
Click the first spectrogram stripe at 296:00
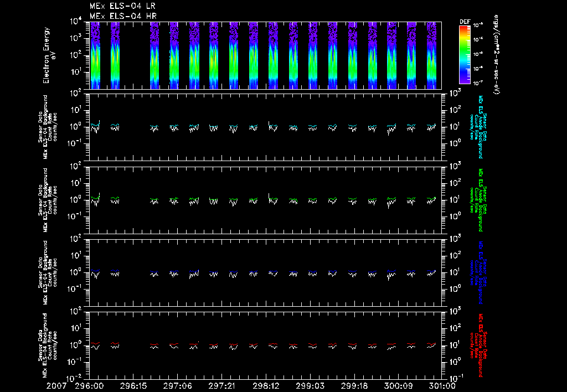coord(95,55)
